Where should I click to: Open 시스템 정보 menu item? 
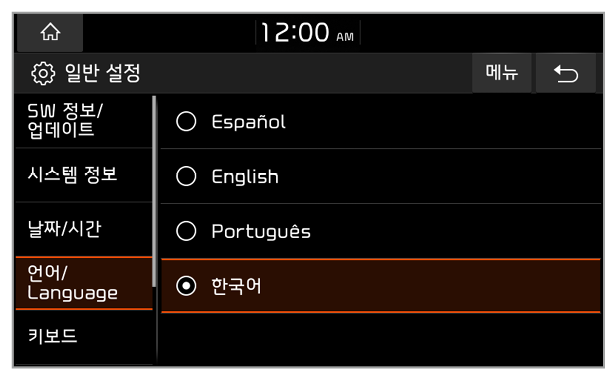pos(84,175)
